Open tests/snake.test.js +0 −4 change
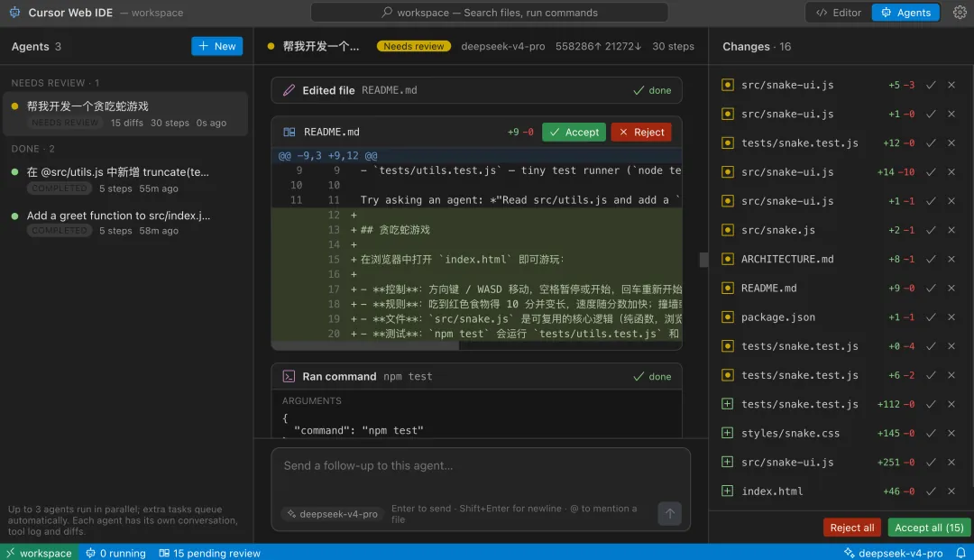Viewport: 974px width, 560px height. (x=841, y=346)
